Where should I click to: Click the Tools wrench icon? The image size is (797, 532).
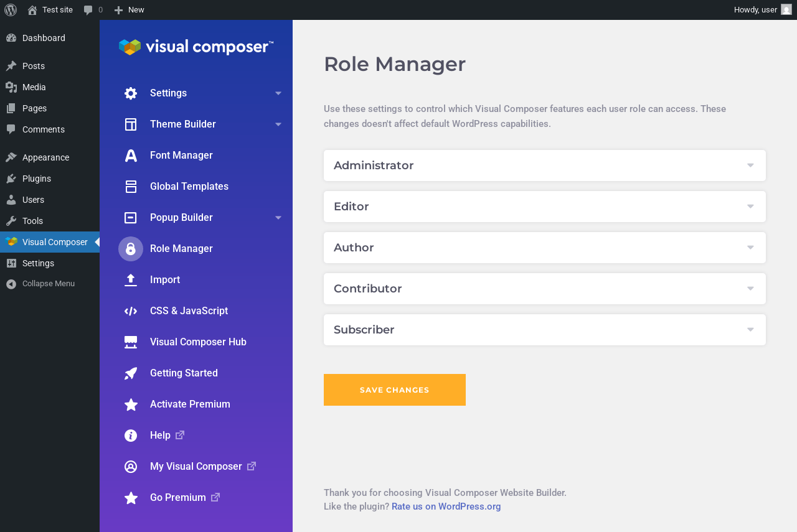tap(11, 221)
